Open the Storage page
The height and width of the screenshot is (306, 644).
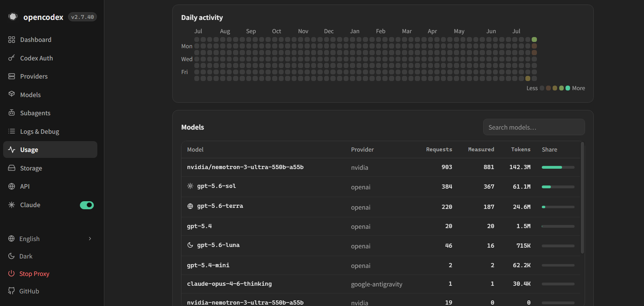pos(50,168)
